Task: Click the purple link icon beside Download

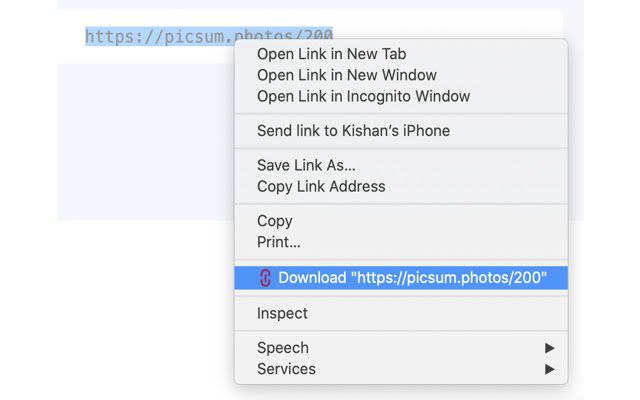Action: (265, 278)
